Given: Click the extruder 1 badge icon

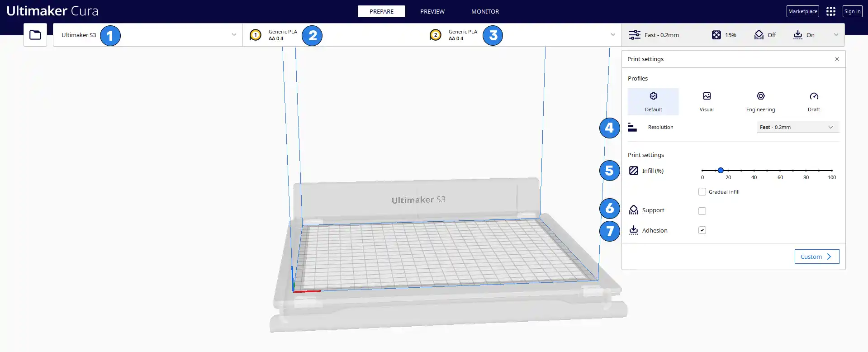Looking at the screenshot, I should (x=256, y=35).
